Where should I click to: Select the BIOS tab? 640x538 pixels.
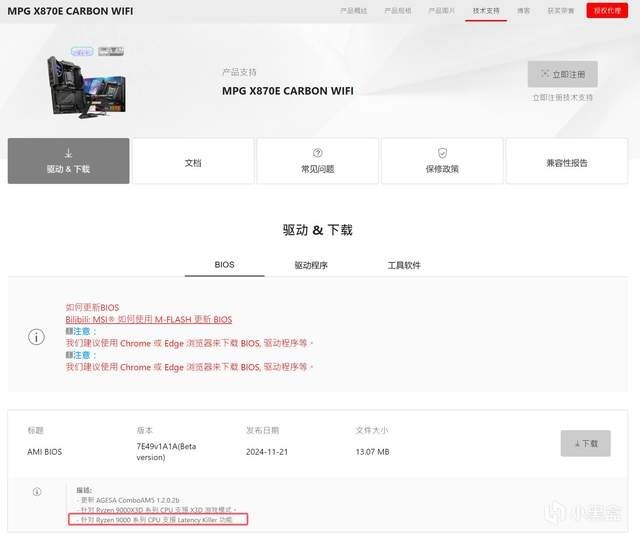point(224,265)
